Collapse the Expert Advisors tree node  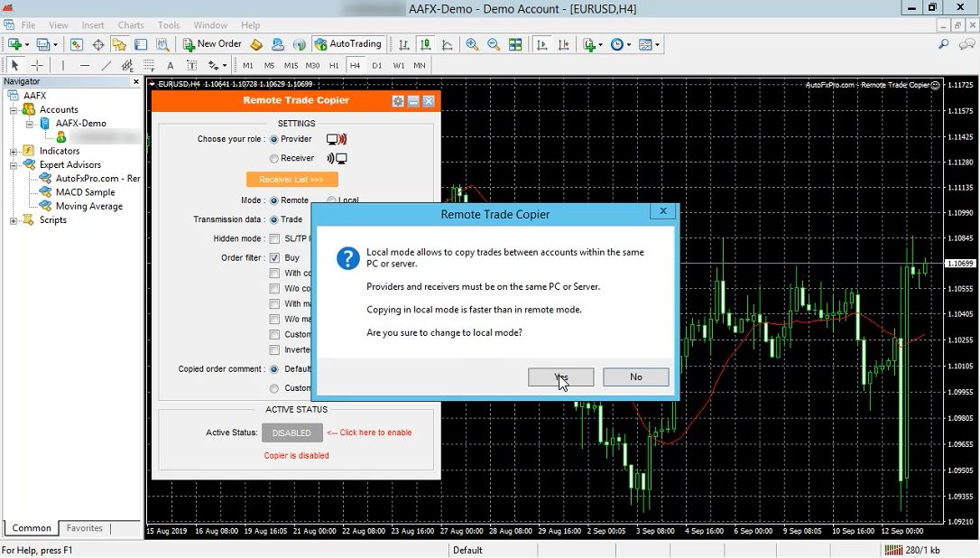pyautogui.click(x=14, y=165)
